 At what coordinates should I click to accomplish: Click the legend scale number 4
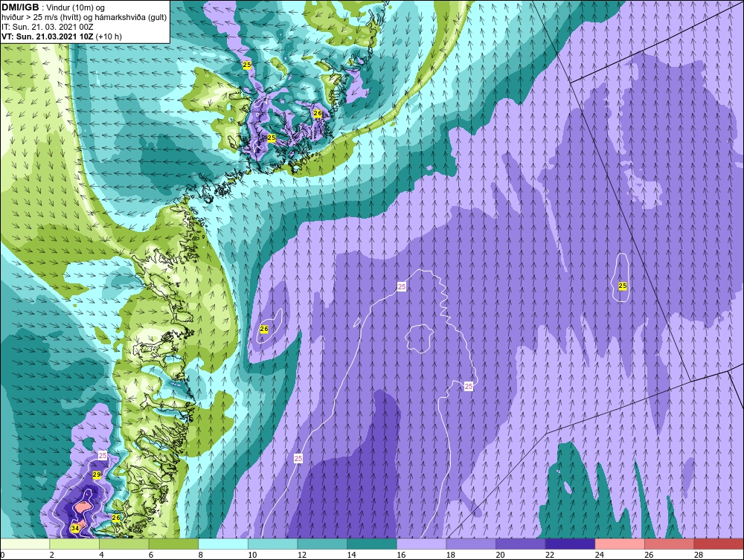coord(101,555)
